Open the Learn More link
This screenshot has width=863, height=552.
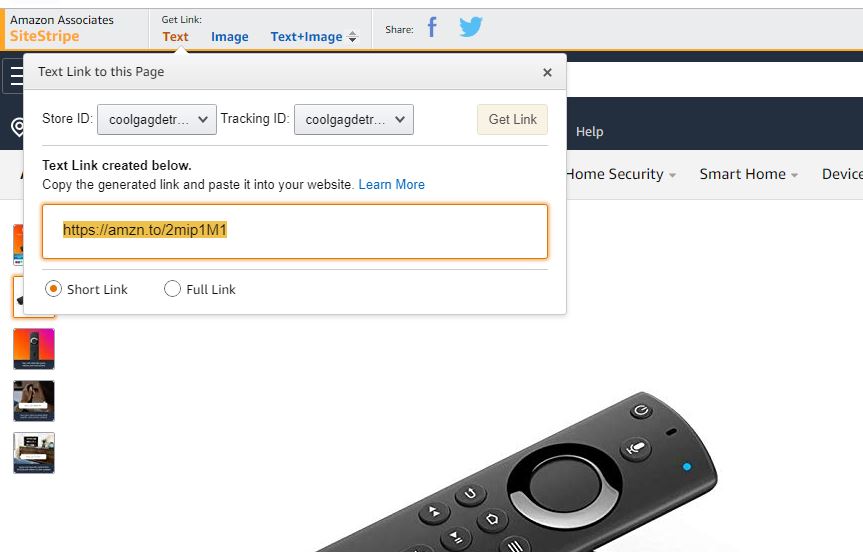coord(391,184)
